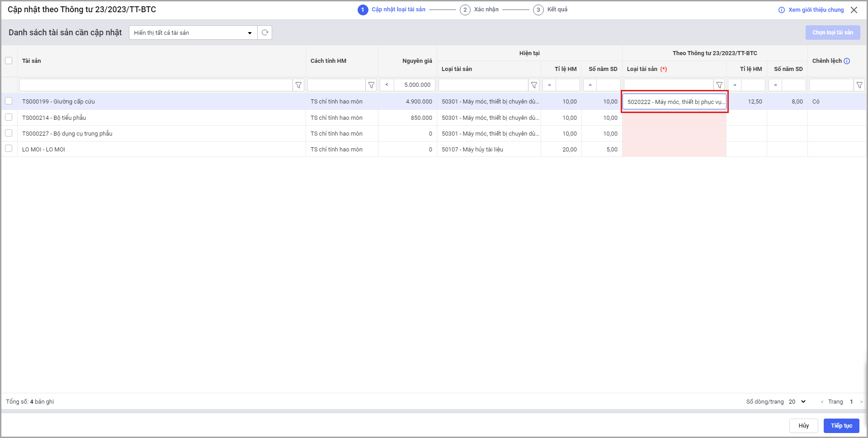
Task: Click filter icon for current Loại tài sản
Action: coord(534,85)
